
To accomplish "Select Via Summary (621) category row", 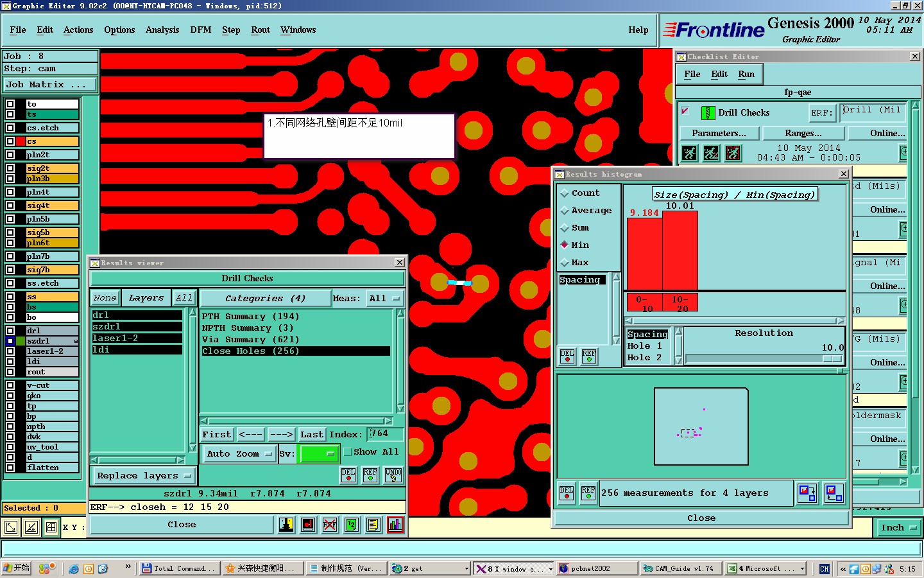I will 296,340.
